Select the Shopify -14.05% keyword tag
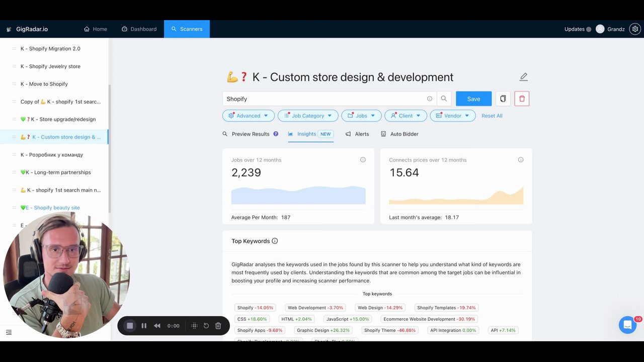Image resolution: width=644 pixels, height=362 pixels. click(x=255, y=308)
